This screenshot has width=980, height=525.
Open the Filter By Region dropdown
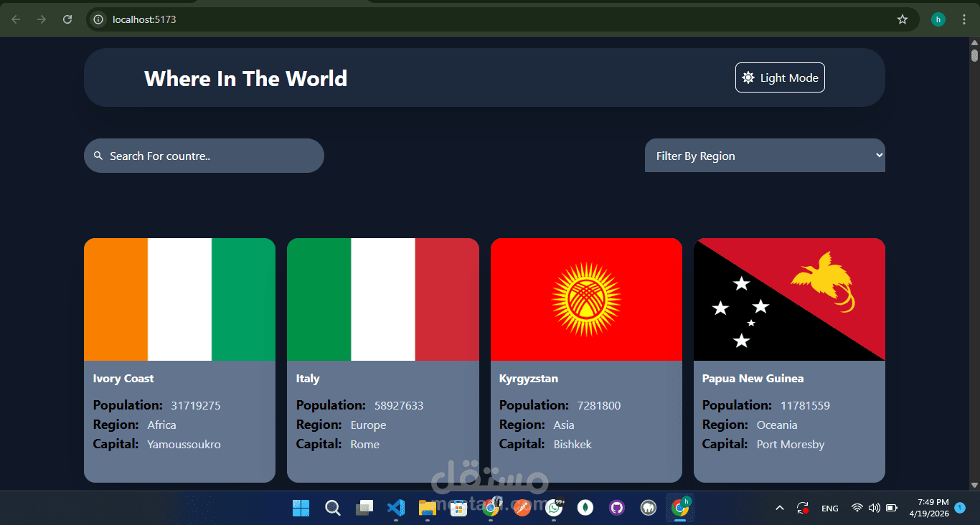[765, 155]
